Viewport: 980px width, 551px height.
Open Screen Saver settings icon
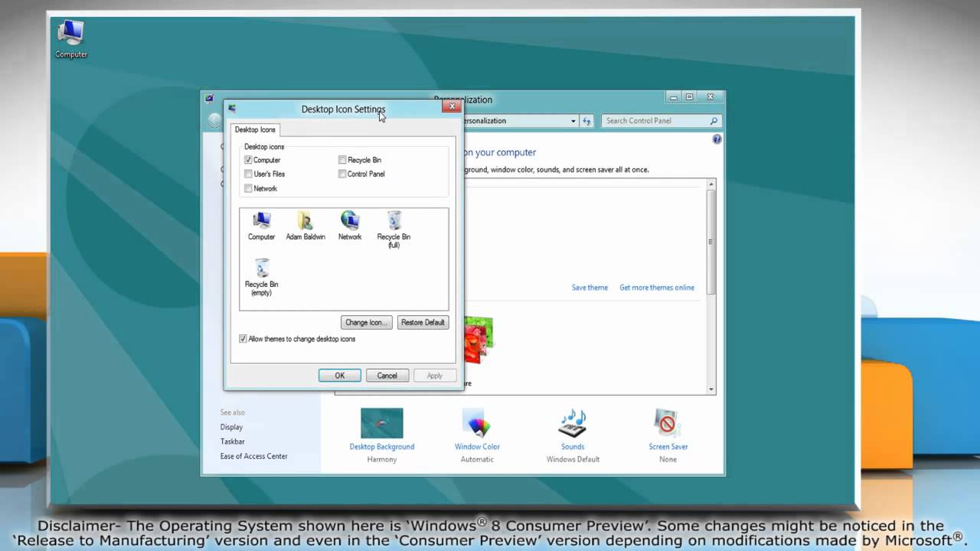click(x=668, y=435)
